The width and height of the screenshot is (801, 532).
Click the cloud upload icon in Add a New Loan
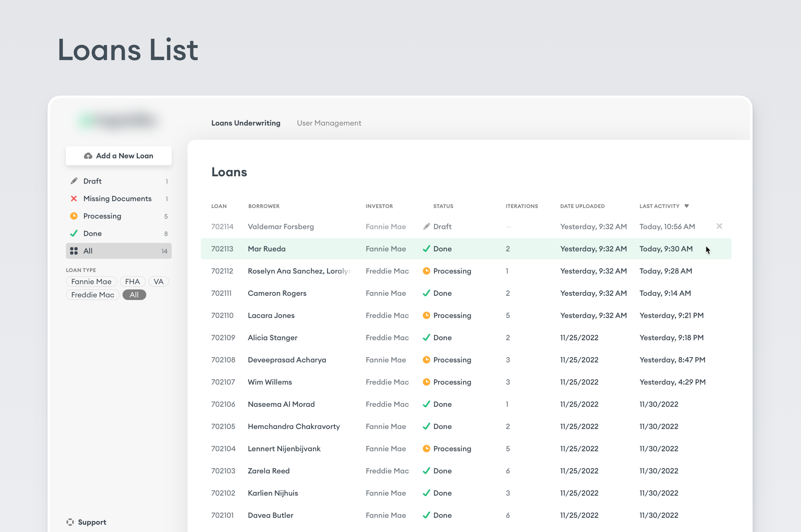88,155
